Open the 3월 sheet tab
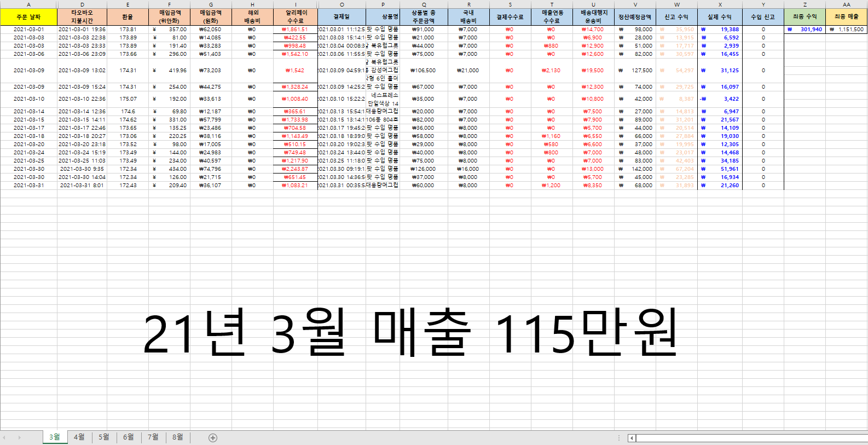The image size is (868, 445). click(55, 437)
